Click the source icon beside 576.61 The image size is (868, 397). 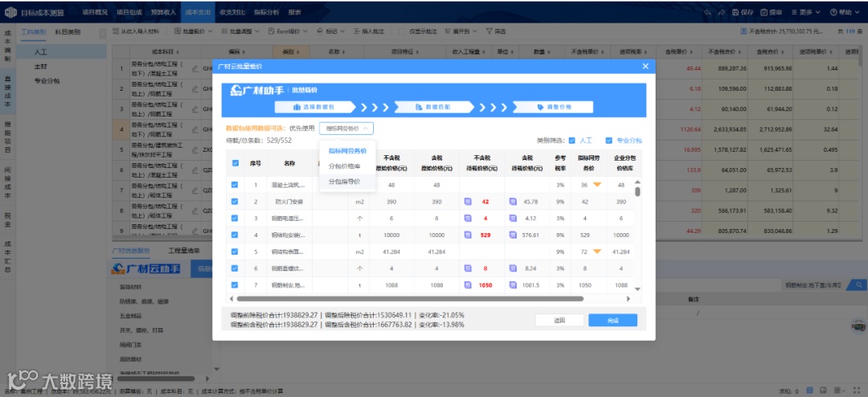point(513,235)
